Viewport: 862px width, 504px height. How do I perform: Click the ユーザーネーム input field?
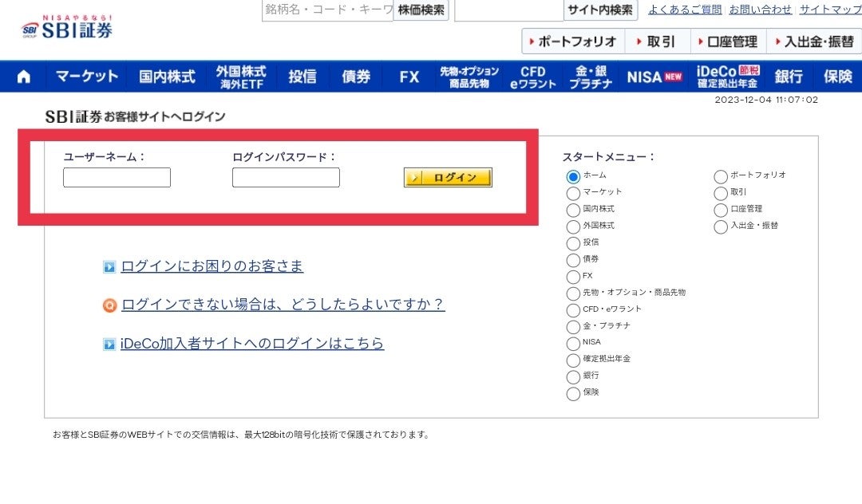[x=117, y=178]
